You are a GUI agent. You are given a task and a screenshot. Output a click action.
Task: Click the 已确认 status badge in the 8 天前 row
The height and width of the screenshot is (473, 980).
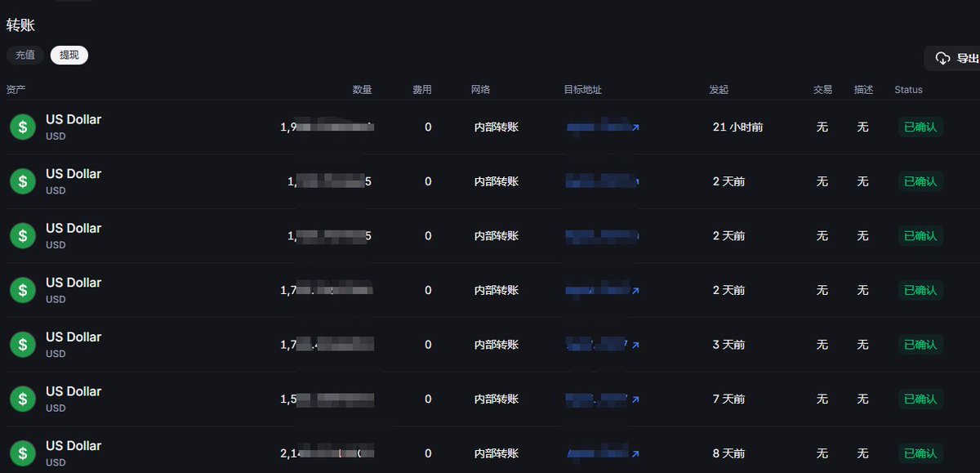click(x=920, y=453)
